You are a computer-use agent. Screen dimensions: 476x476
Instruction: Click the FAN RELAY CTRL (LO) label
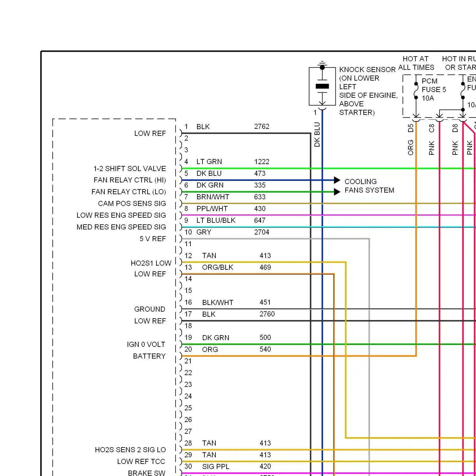(129, 192)
